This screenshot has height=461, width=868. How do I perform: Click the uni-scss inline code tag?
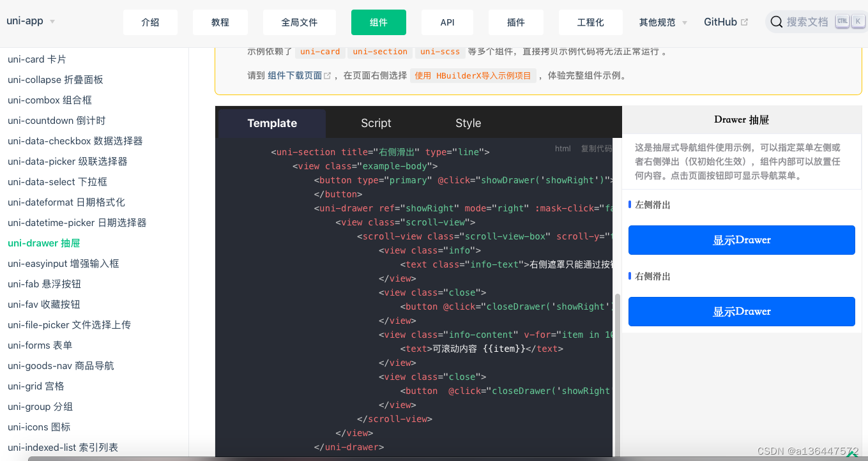click(440, 52)
